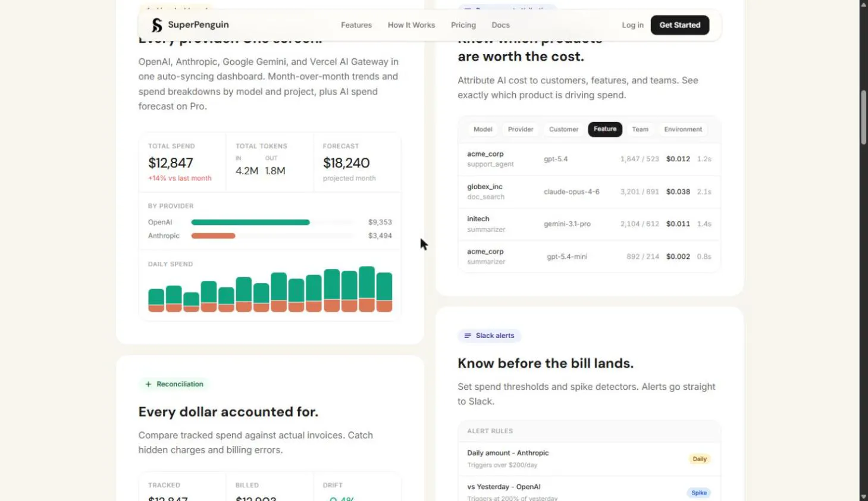
Task: Click the Every dollar accounted for heading
Action: [x=228, y=412]
